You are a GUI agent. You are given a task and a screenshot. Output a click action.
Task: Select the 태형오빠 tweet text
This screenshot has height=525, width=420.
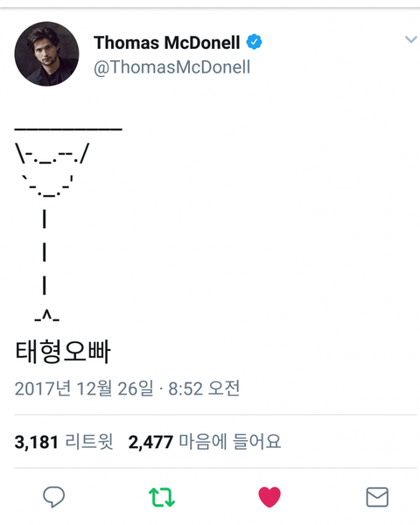63,352
